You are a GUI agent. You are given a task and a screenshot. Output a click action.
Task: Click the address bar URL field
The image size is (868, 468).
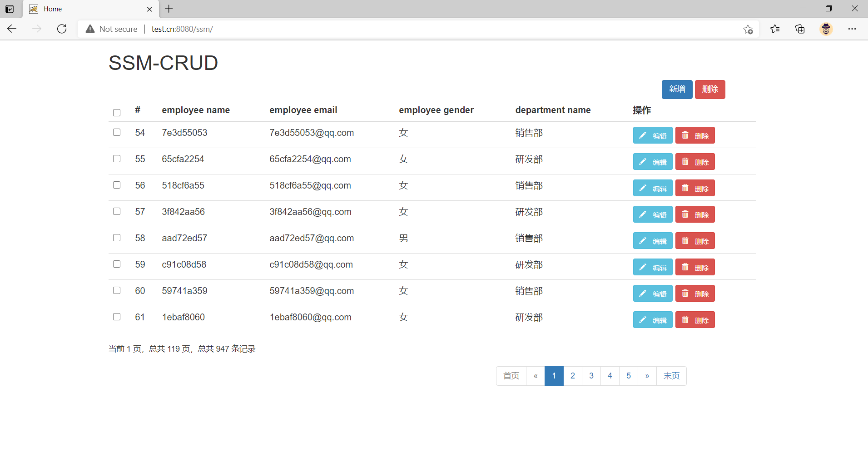[x=409, y=29]
